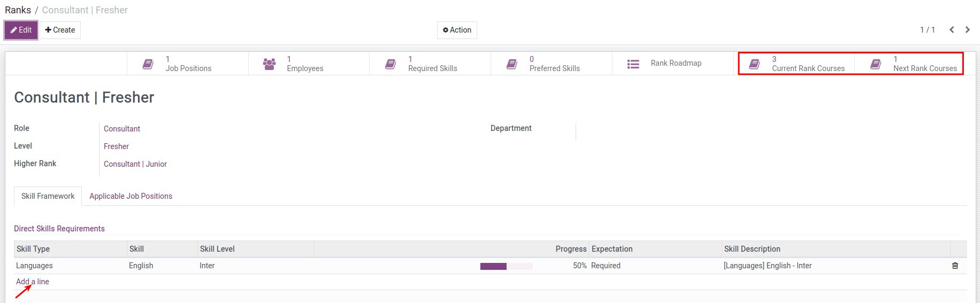
Task: Sort the table by Skill Type column header
Action: point(33,249)
